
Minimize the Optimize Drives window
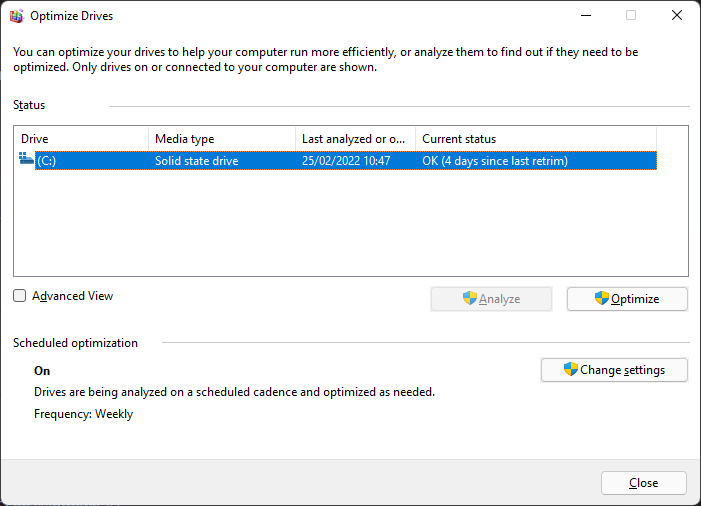tap(584, 15)
